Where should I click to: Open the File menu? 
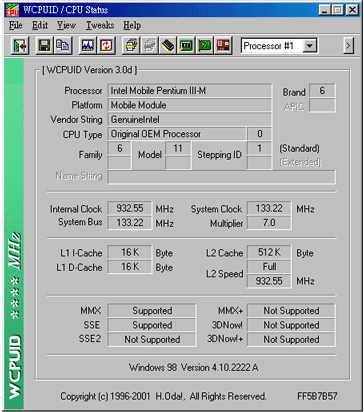coord(15,25)
